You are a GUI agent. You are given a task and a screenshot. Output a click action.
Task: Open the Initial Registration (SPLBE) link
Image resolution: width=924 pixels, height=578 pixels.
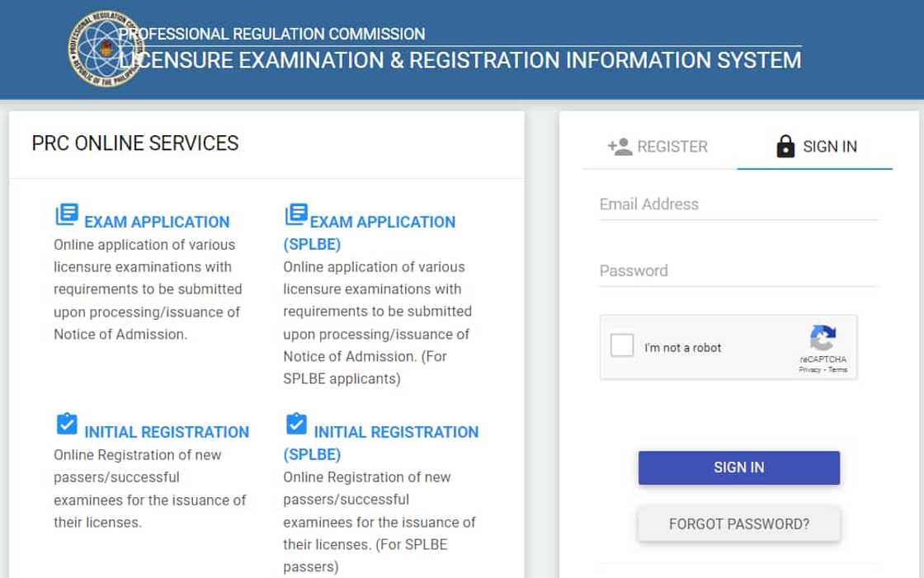396,432
